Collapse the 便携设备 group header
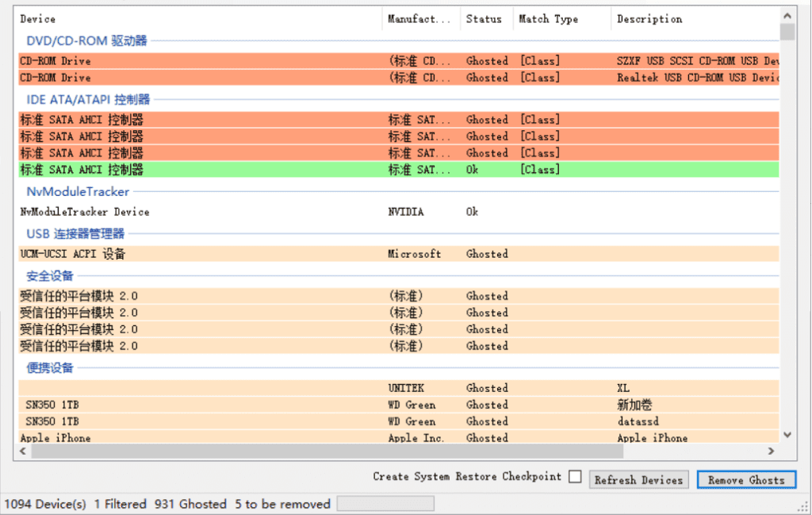 50,368
